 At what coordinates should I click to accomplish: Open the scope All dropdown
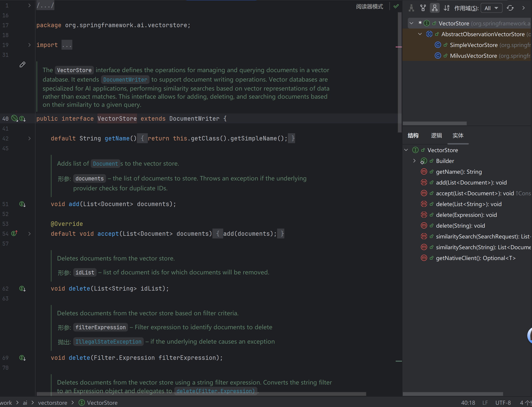point(491,8)
